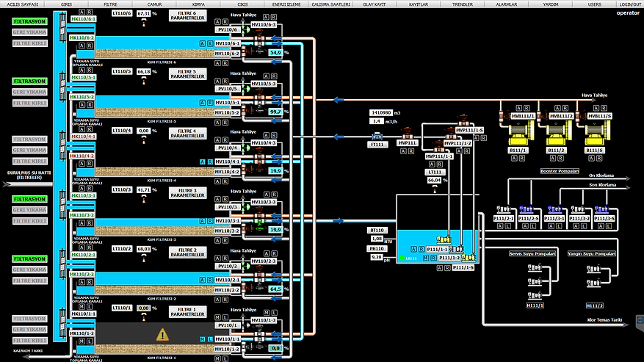The width and height of the screenshot is (644, 362).
Task: Toggle FILTRASYON mode for top filter 6
Action: pyautogui.click(x=30, y=21)
